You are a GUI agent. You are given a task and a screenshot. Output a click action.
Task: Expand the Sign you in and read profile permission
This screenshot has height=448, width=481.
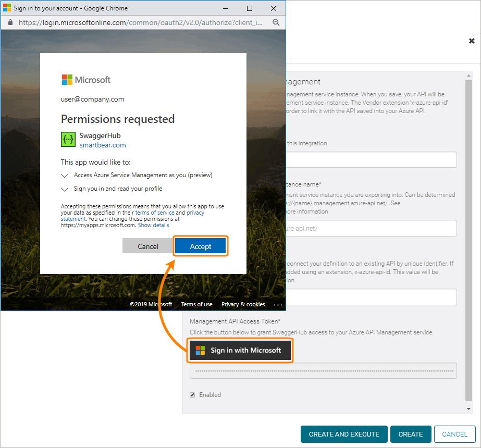click(x=65, y=189)
